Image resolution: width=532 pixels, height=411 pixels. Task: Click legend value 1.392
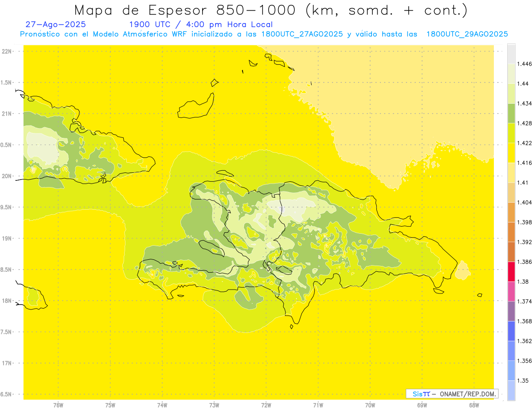(525, 242)
